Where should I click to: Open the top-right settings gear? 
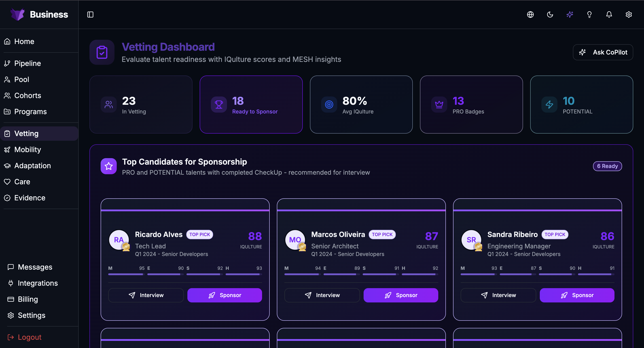click(x=629, y=15)
